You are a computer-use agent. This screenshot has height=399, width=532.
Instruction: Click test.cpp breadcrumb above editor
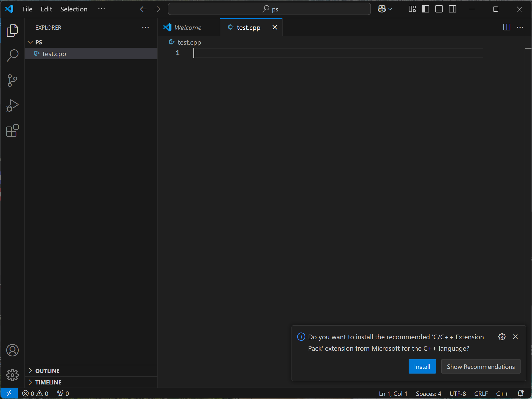coord(185,42)
